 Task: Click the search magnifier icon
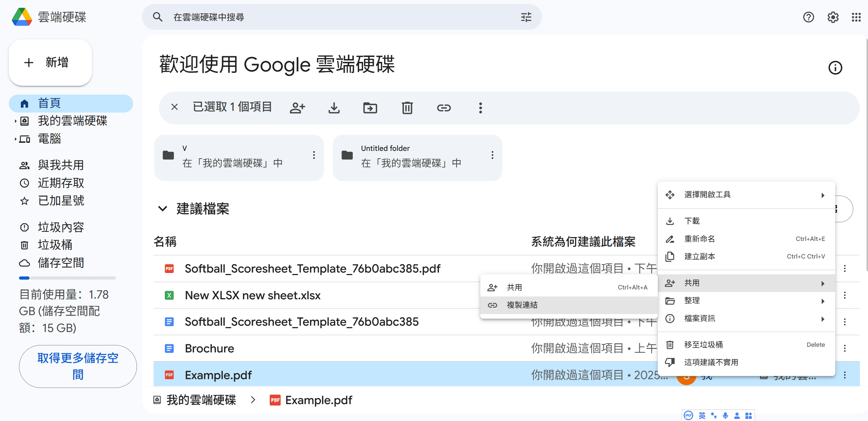click(x=157, y=17)
